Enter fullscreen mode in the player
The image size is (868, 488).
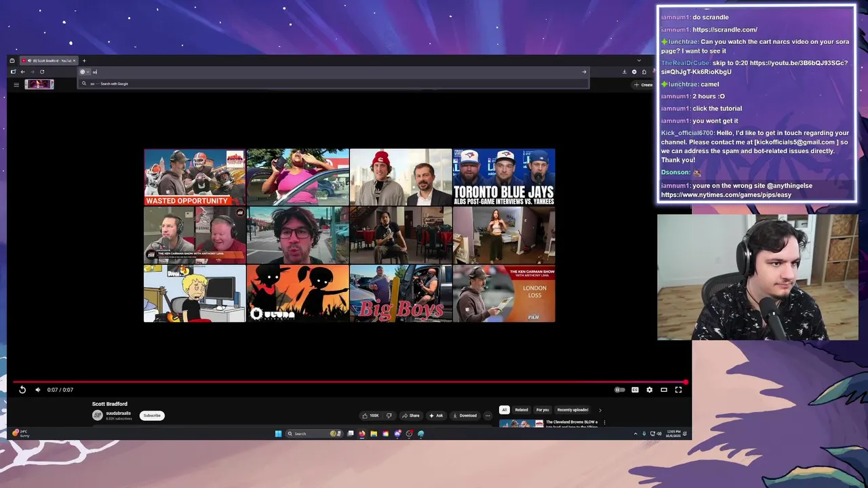678,390
